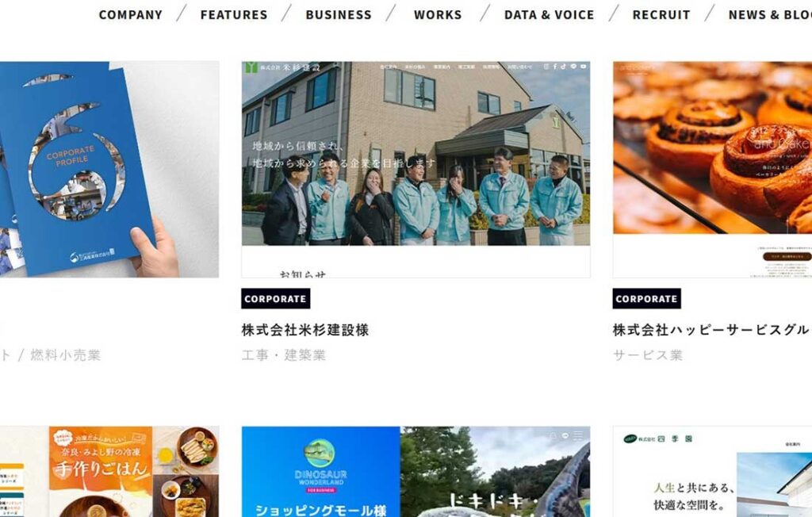The image size is (812, 517).
Task: Go to the FEATURES page
Action: (x=234, y=15)
